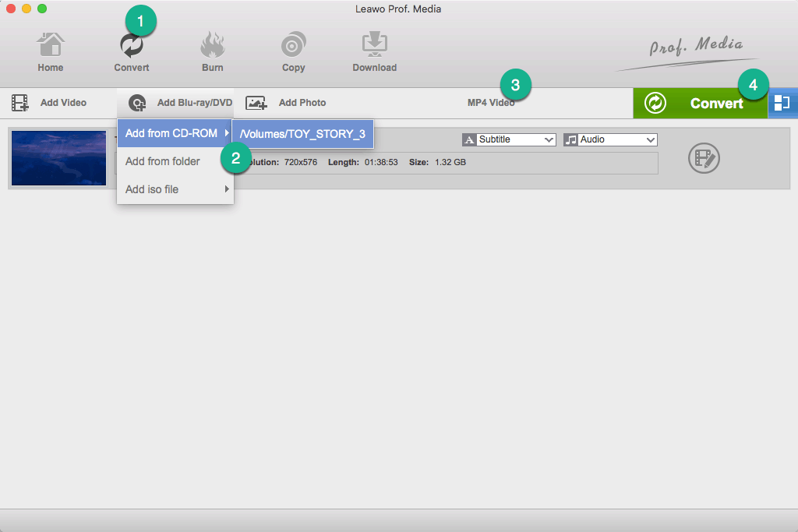Click the blue merge files icon
The image size is (798, 532).
click(782, 104)
